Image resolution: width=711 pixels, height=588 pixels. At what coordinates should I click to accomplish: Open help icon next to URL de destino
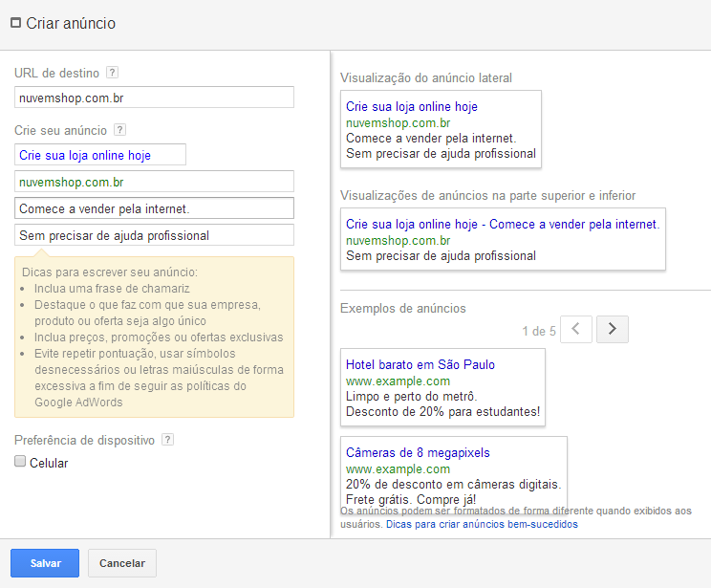[x=112, y=72]
